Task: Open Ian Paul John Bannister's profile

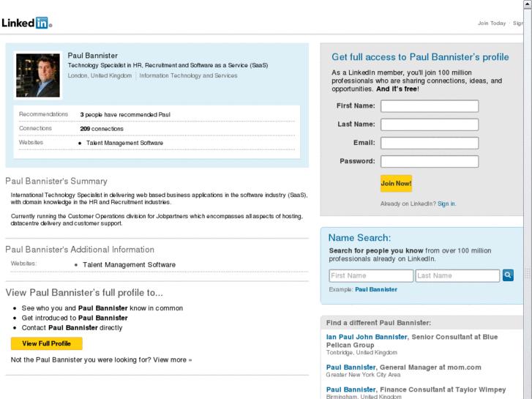Action: pos(367,337)
